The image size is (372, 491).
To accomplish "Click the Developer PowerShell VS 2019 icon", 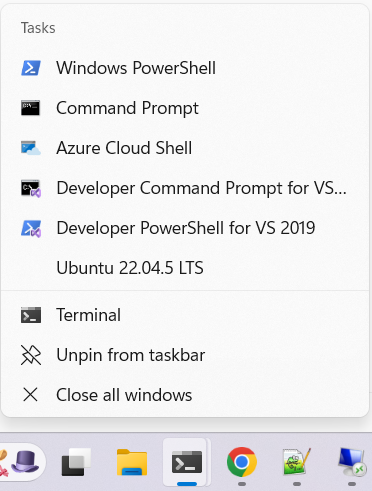I will (31, 228).
